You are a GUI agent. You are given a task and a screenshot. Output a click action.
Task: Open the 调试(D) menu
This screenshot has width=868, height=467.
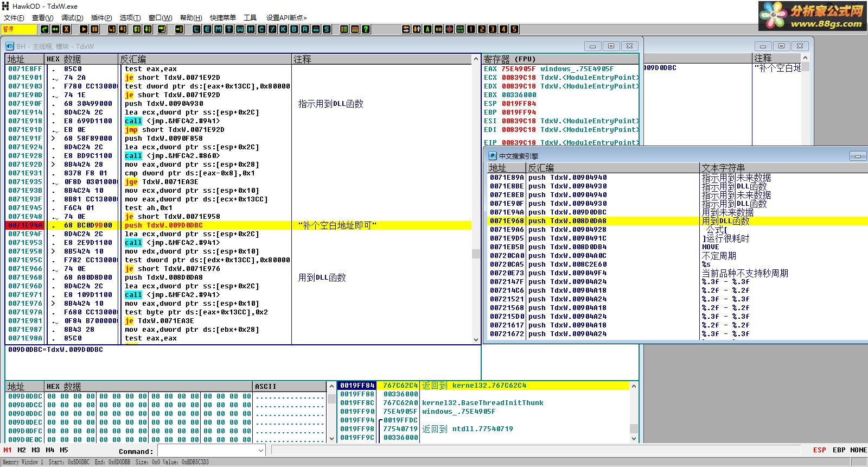(x=72, y=18)
